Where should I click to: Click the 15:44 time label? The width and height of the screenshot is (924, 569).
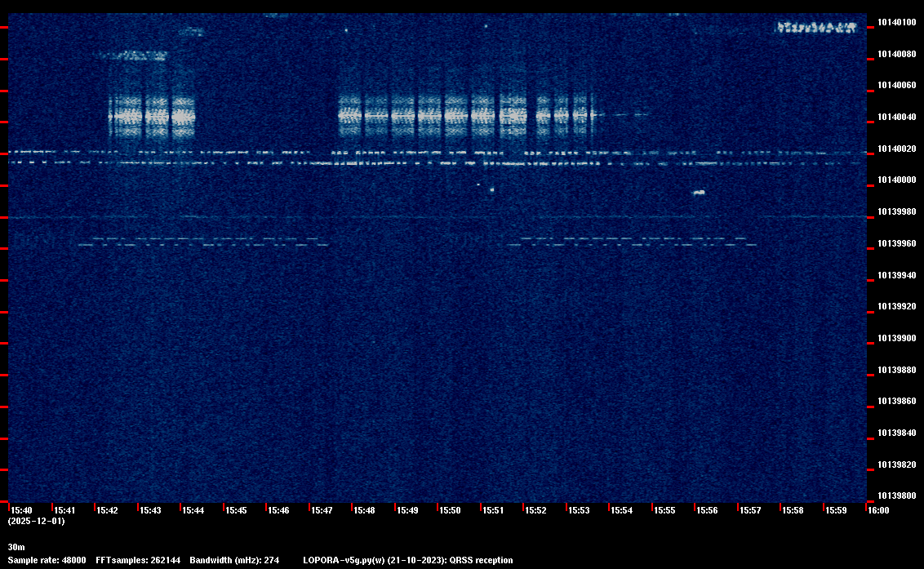click(193, 510)
